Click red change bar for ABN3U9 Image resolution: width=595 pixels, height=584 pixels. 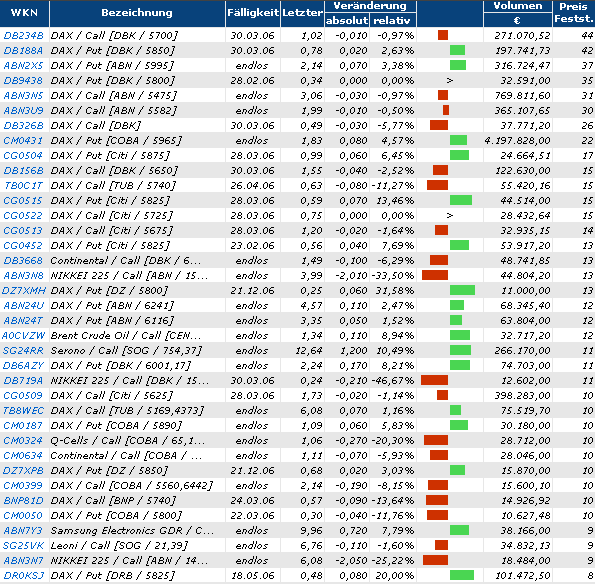pyautogui.click(x=446, y=110)
